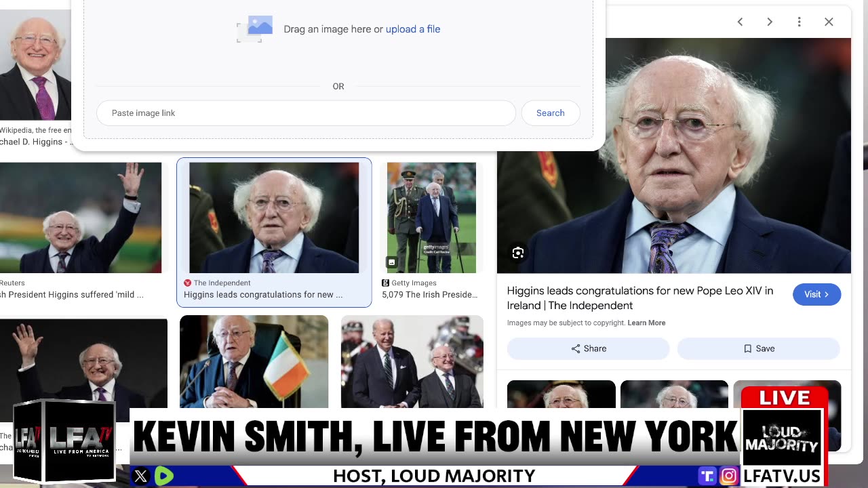Viewport: 868px width, 488px height.
Task: Click the Reuters source label
Action: pos(12,283)
